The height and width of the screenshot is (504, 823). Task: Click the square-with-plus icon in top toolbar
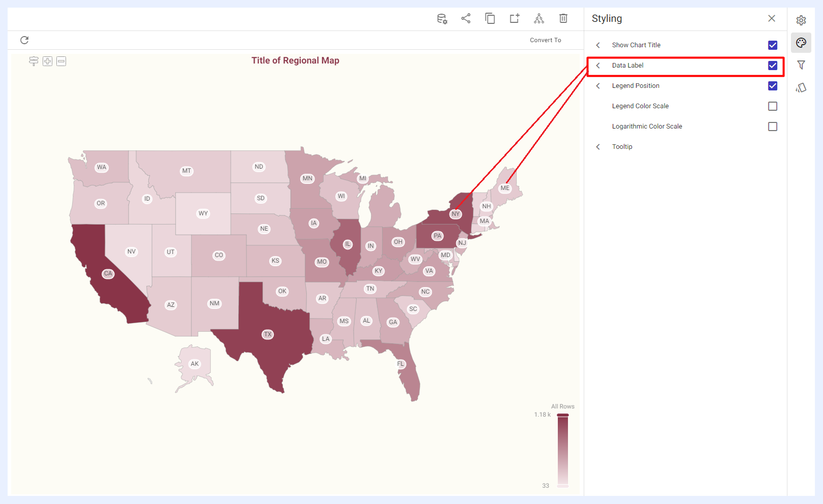(x=515, y=18)
